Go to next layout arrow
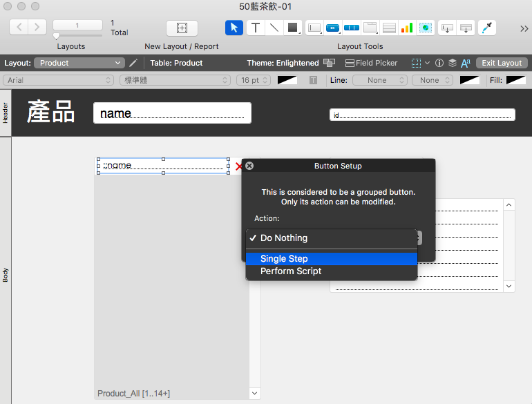The width and height of the screenshot is (532, 404). coord(37,27)
